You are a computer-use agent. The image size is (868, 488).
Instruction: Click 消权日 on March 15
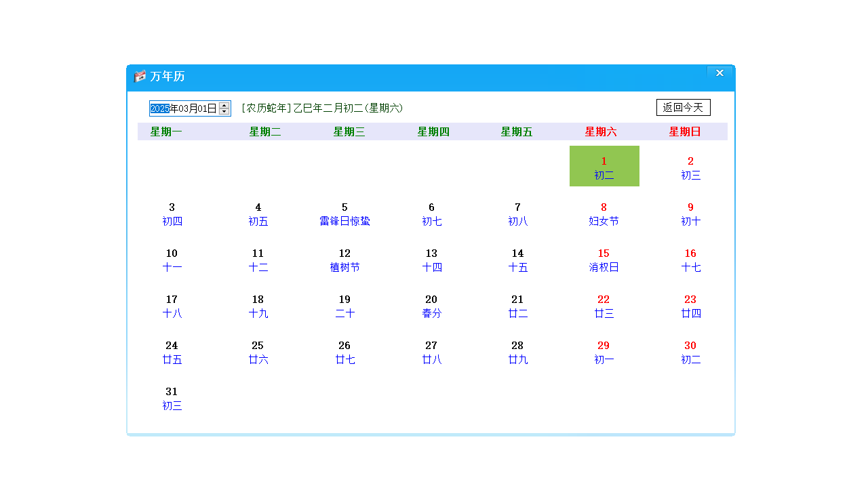pos(604,267)
